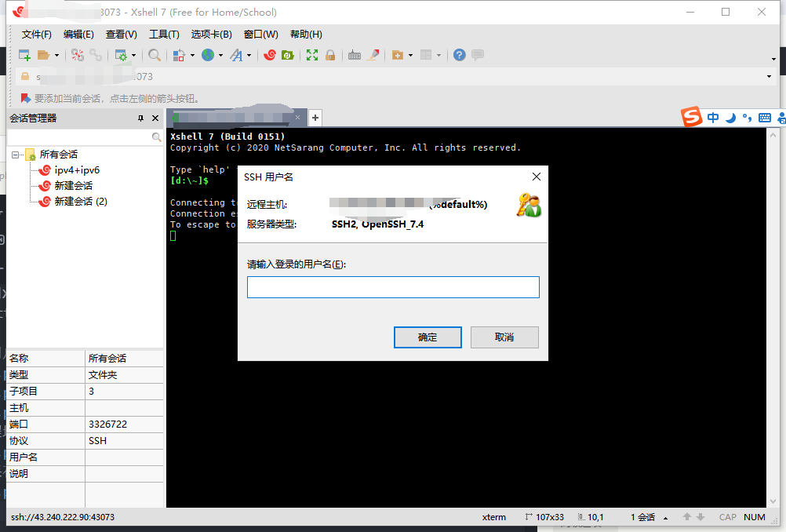786x532 pixels.
Task: Click the Find magnifier toolbar icon
Action: pyautogui.click(x=155, y=55)
